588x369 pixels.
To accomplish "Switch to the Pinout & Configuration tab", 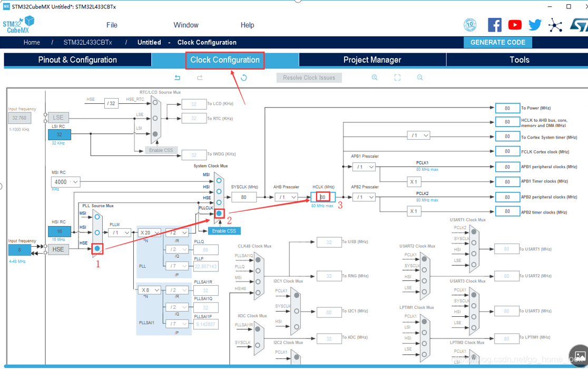I will (x=77, y=60).
